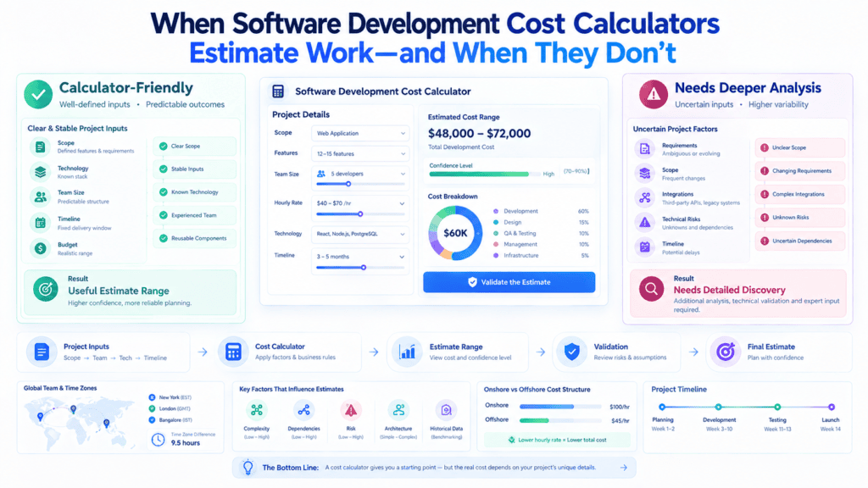Open the Technology dropdown showing React, Node.js, PostgreSQL
868x488 pixels.
point(360,234)
